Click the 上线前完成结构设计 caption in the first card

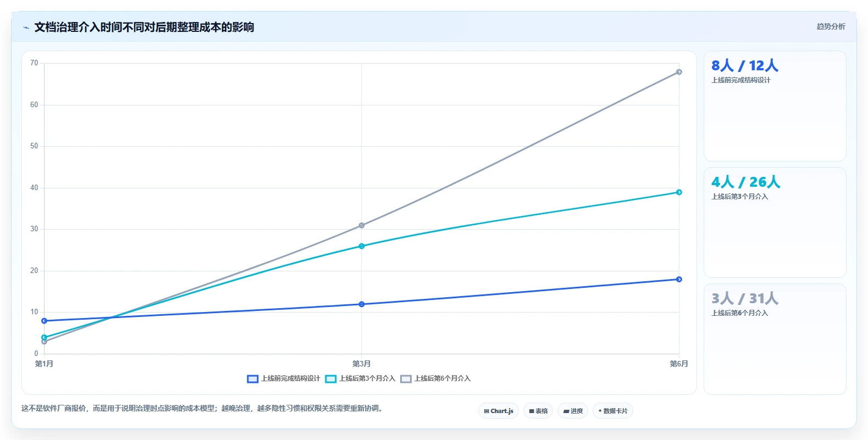coord(741,80)
